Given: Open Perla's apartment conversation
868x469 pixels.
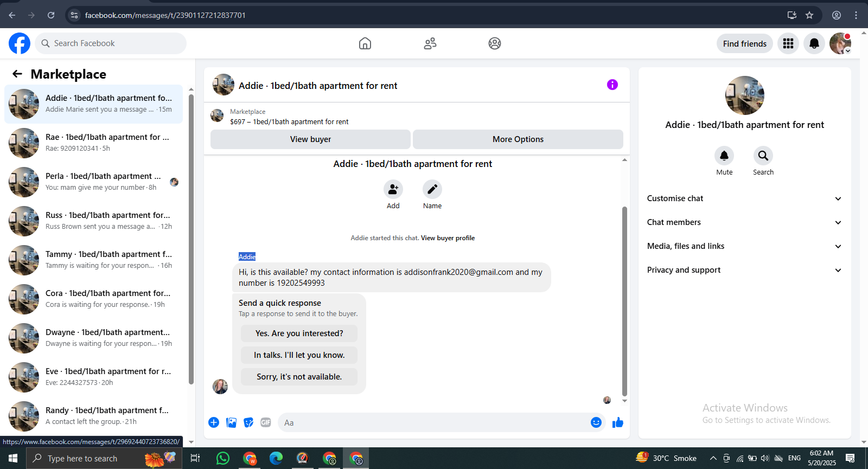Looking at the screenshot, I should (93, 182).
